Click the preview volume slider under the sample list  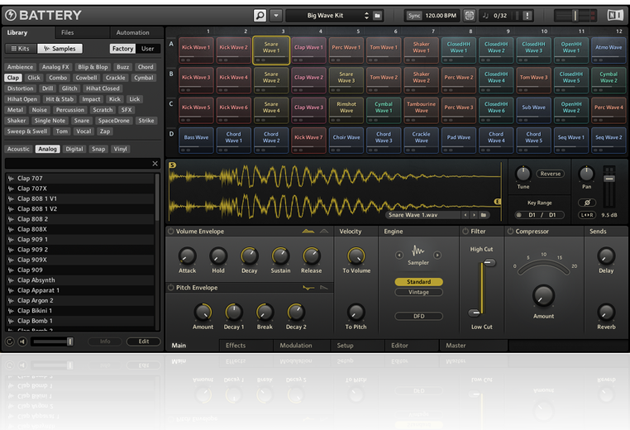[x=53, y=342]
